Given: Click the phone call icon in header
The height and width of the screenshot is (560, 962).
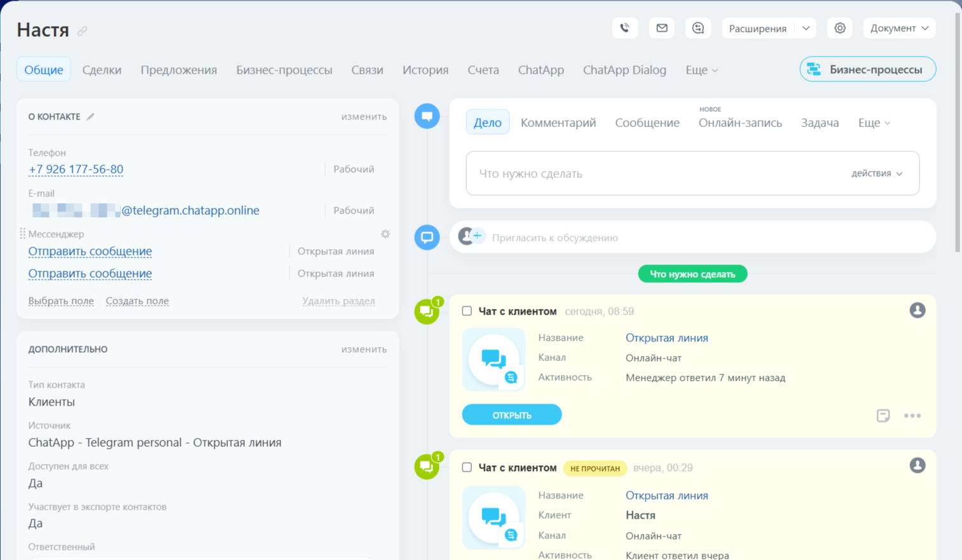Looking at the screenshot, I should [624, 28].
